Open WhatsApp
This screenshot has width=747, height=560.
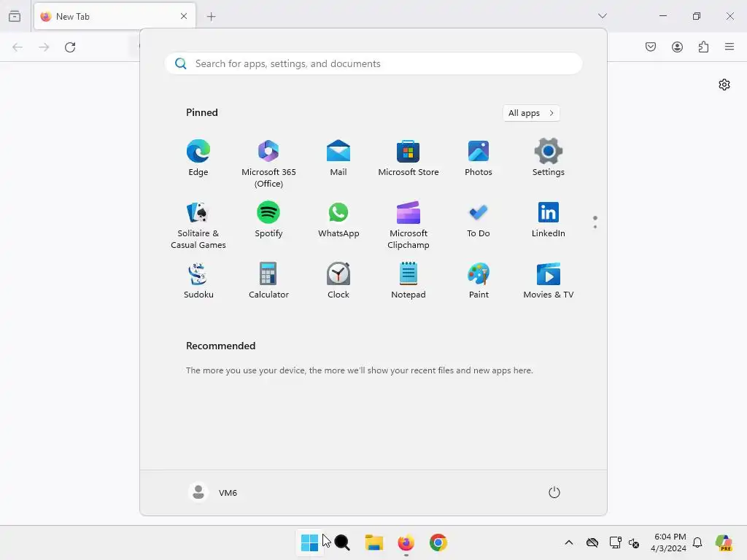pos(338,219)
